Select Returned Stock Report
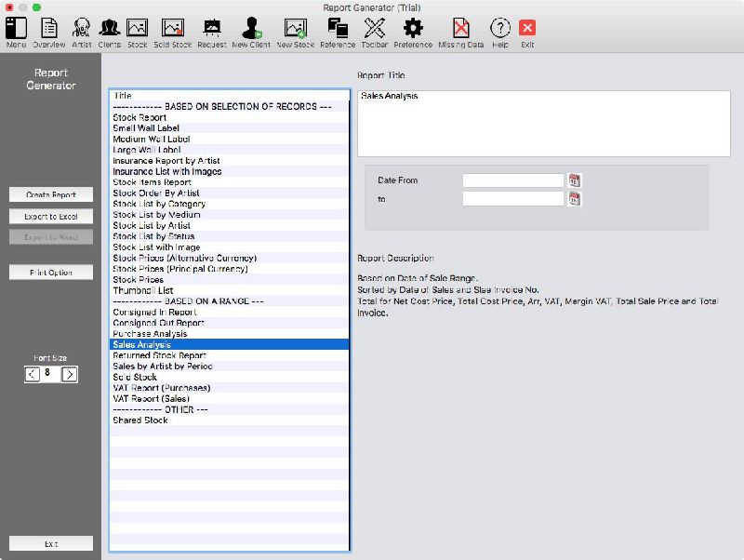Image resolution: width=744 pixels, height=560 pixels. click(229, 355)
